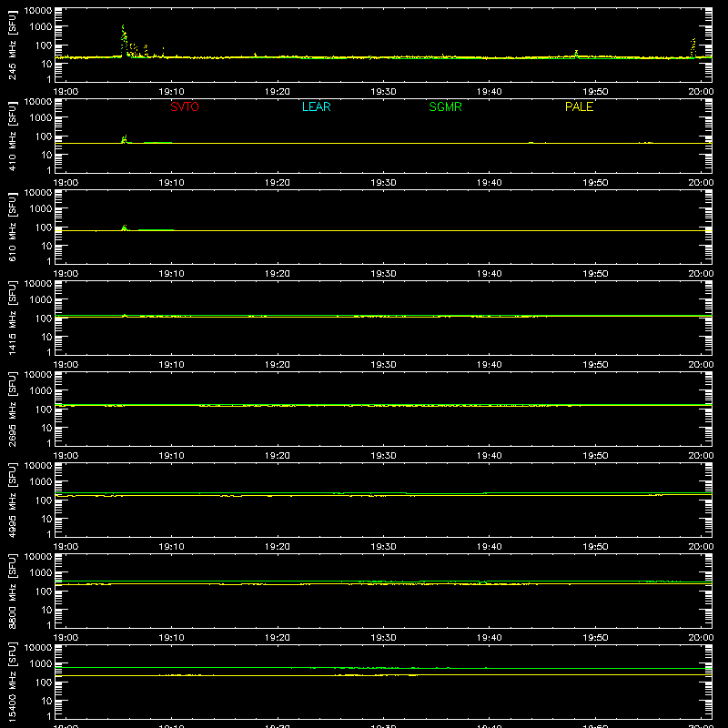Click the 10 y-axis value of 15400 MHz panel
Image resolution: width=728 pixels, height=728 pixels.
tap(46, 701)
